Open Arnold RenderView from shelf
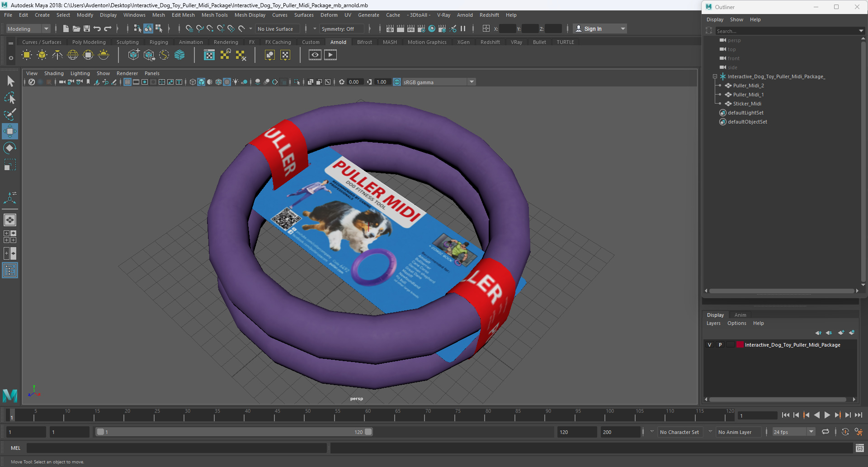Screen dimensions: 868x467 click(x=315, y=55)
